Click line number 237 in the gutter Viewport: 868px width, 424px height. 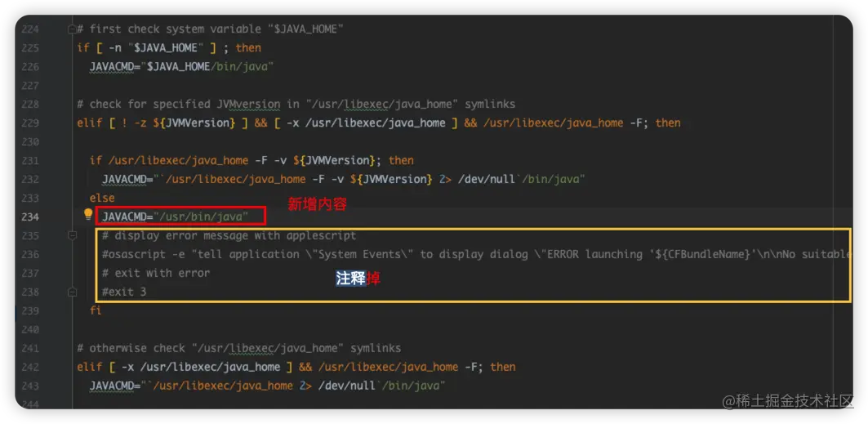click(30, 274)
